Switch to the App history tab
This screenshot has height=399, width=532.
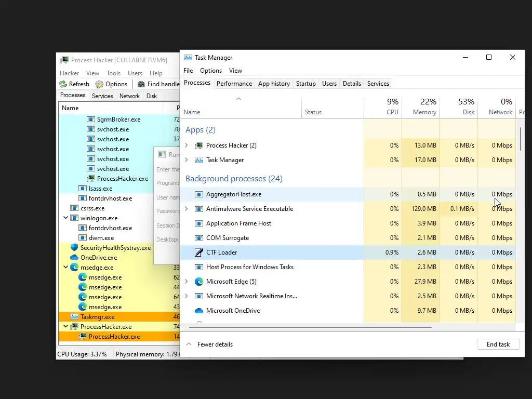pyautogui.click(x=274, y=84)
